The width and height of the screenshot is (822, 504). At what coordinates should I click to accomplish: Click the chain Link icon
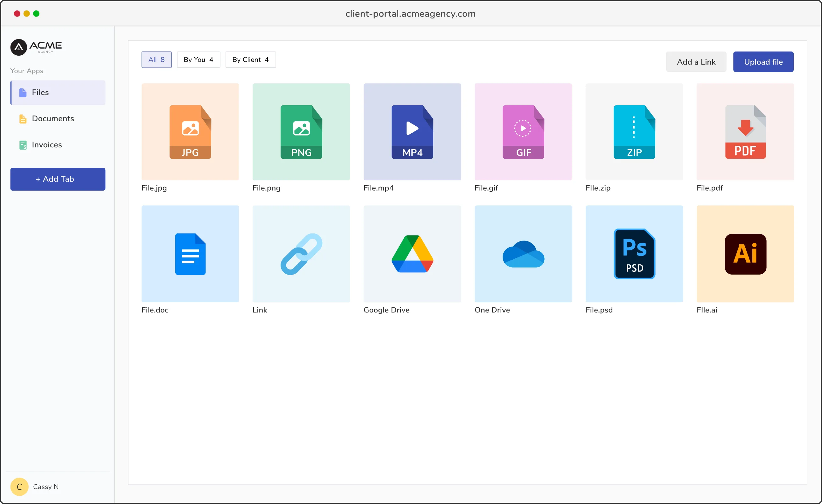tap(301, 254)
